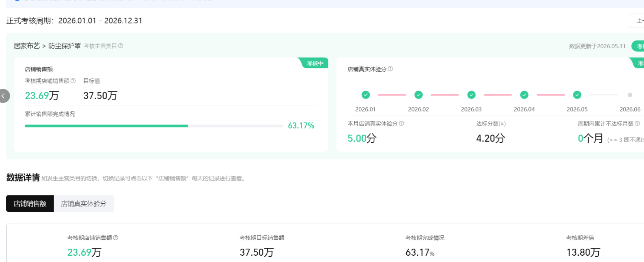Viewport: 644px width, 262px height.
Task: Click the 正式考核周期 date range text
Action: (x=74, y=21)
